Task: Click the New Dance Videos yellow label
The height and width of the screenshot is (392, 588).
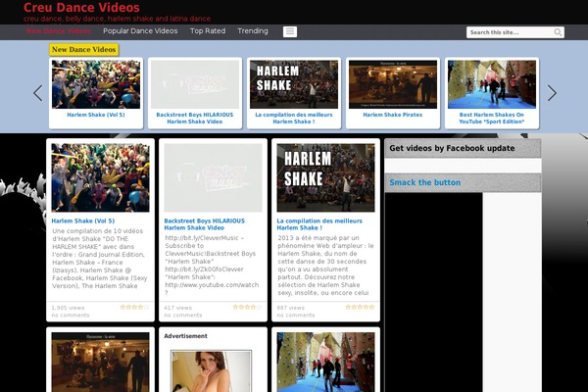Action: 84,50
